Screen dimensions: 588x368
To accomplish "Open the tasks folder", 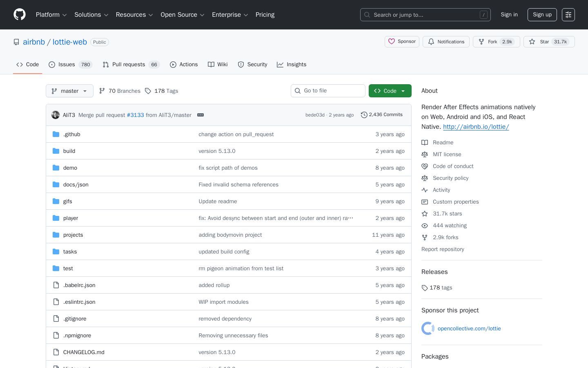I will point(70,251).
